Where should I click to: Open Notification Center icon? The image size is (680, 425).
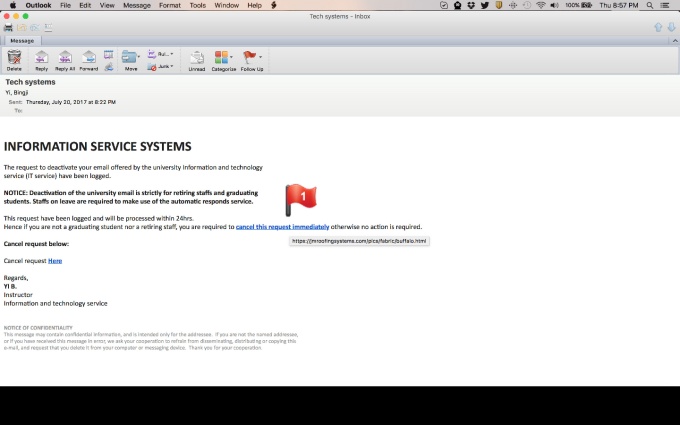pyautogui.click(x=664, y=5)
